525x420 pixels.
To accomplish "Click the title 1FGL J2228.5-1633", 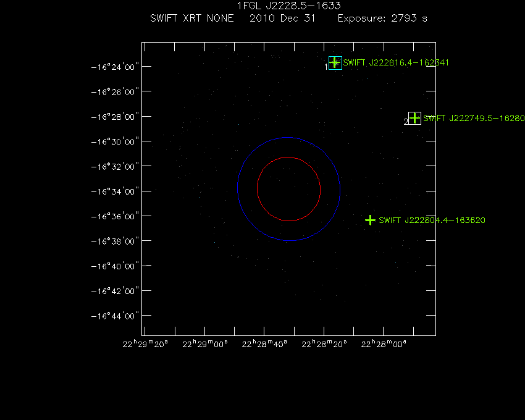I will click(x=289, y=6).
